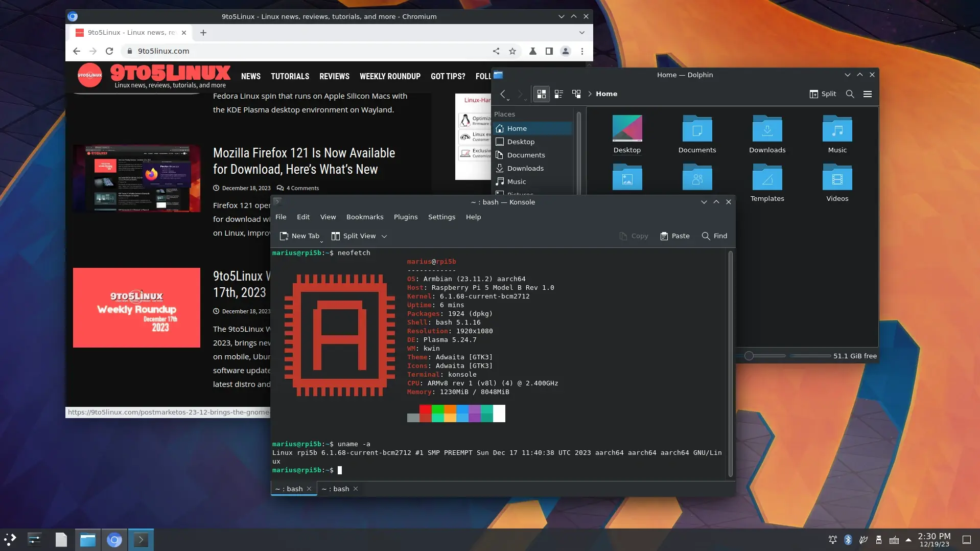Viewport: 980px width, 551px height.
Task: Click Dolphin free space bar
Action: (x=810, y=356)
